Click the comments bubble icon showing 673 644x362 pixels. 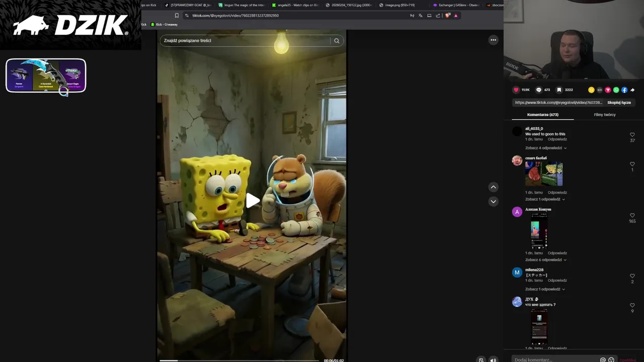[x=539, y=90]
